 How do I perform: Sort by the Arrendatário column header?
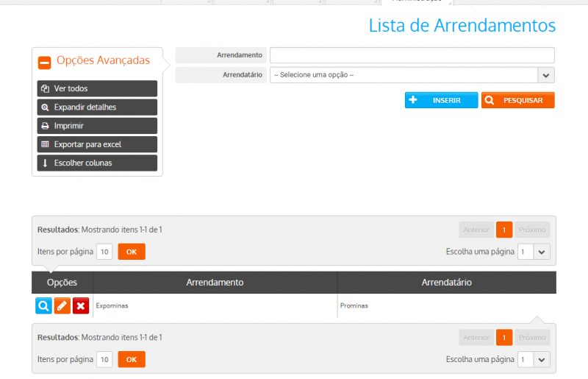coord(447,283)
